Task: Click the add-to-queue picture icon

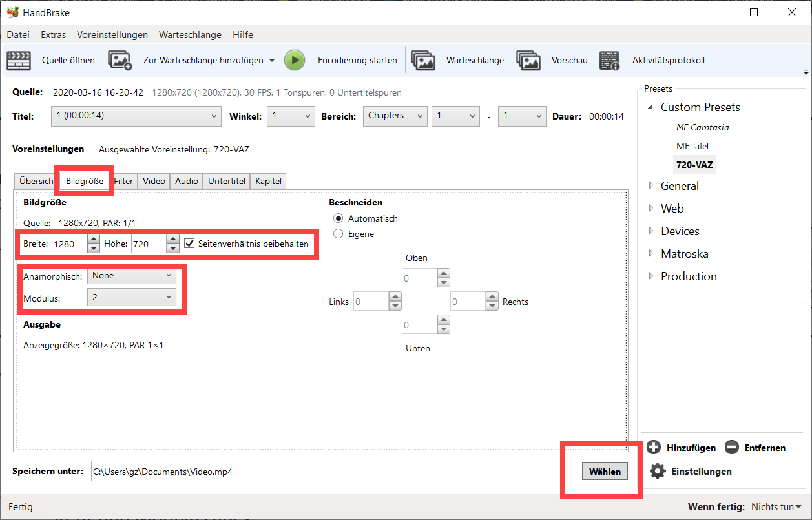Action: [x=120, y=60]
